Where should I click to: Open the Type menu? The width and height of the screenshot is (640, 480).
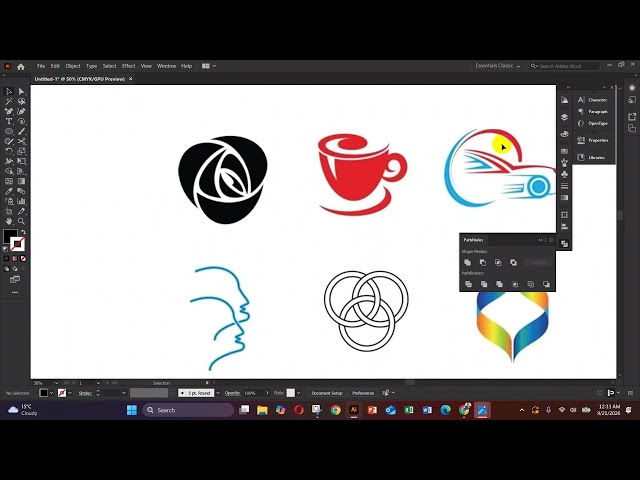[91, 66]
